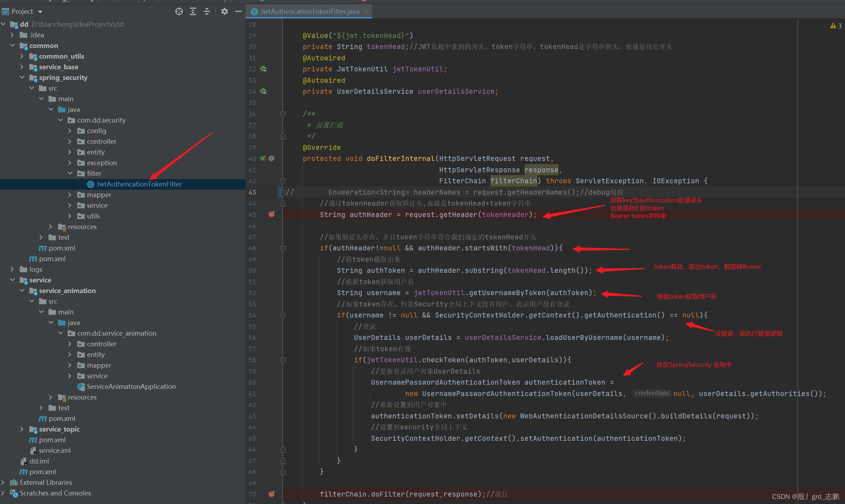Click the override gutter icon on line 40
This screenshot has width=845, height=504.
coord(263,158)
